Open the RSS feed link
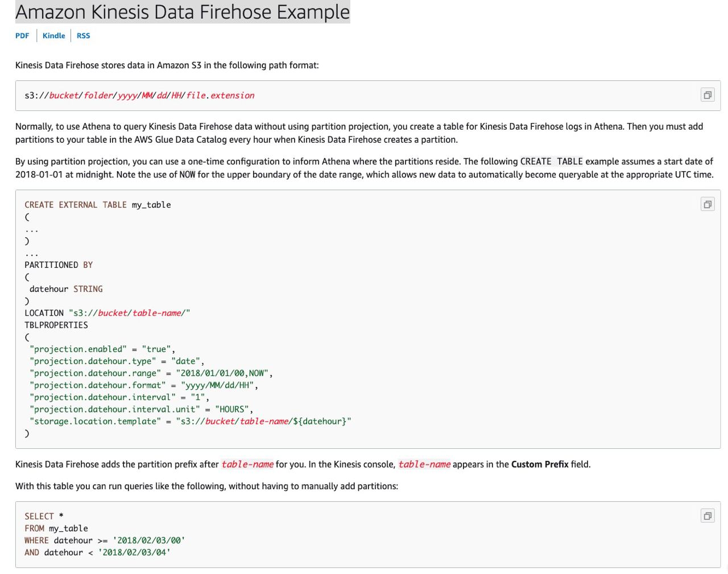 [x=84, y=35]
